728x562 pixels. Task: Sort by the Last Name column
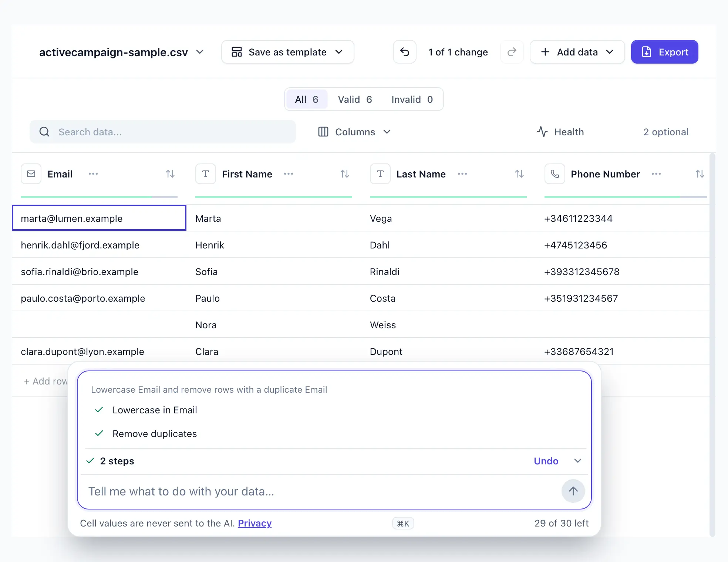click(x=519, y=174)
